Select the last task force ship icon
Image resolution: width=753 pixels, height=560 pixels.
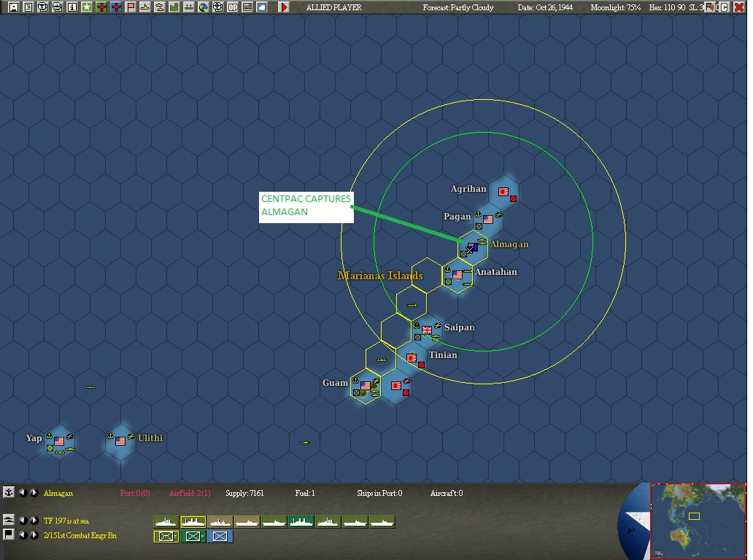(382, 522)
